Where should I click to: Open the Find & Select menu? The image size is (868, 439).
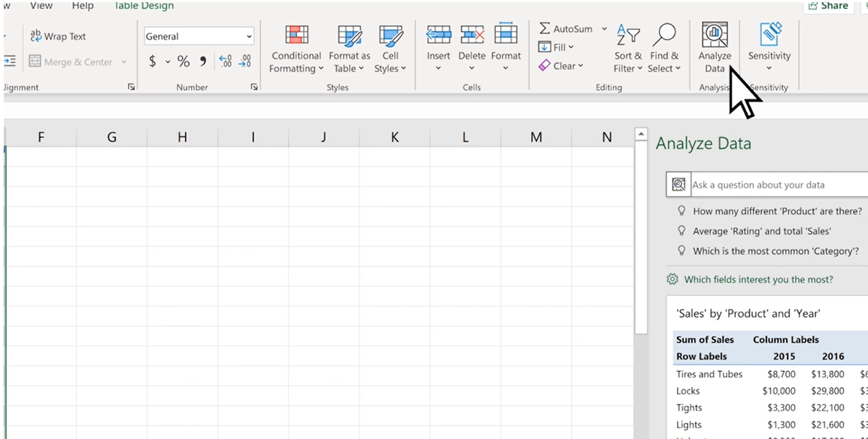pyautogui.click(x=663, y=49)
